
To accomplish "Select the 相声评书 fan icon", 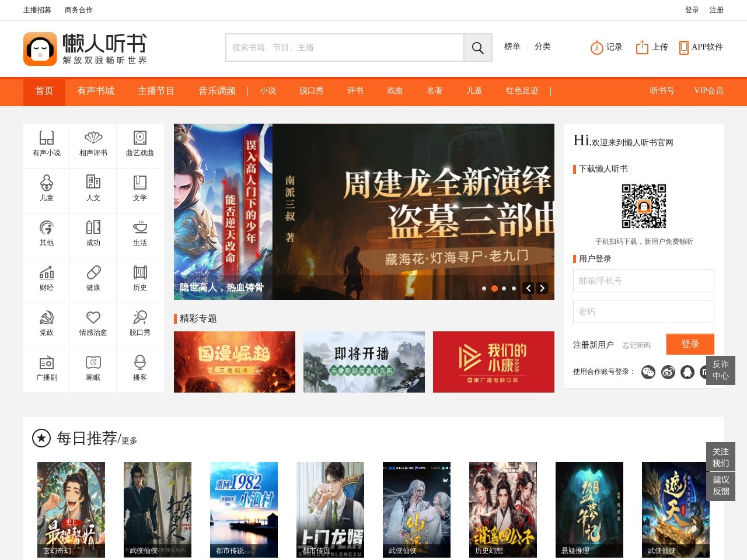I will (x=93, y=138).
